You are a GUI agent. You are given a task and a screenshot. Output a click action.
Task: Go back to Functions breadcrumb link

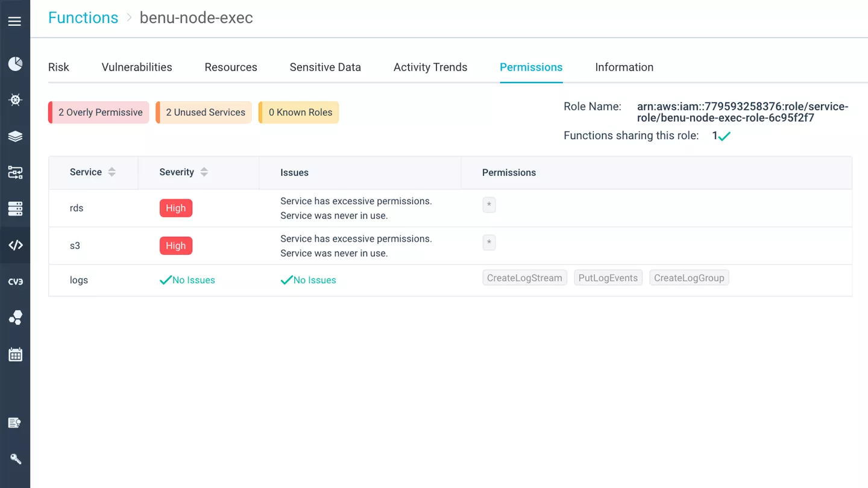point(83,18)
